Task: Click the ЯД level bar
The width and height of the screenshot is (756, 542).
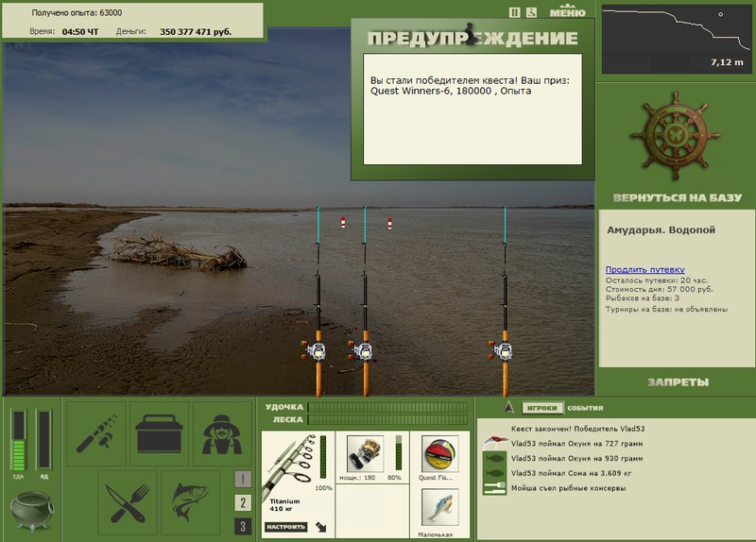Action: coord(43,440)
